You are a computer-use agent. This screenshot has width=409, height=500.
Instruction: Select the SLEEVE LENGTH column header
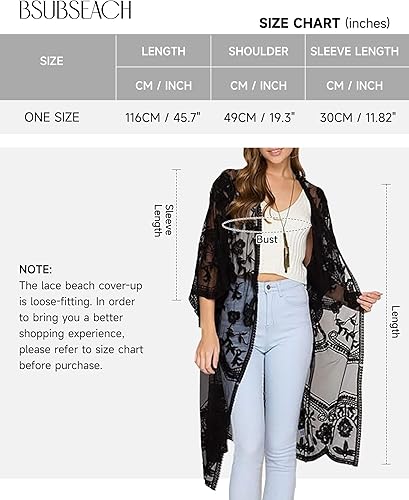coord(354,51)
